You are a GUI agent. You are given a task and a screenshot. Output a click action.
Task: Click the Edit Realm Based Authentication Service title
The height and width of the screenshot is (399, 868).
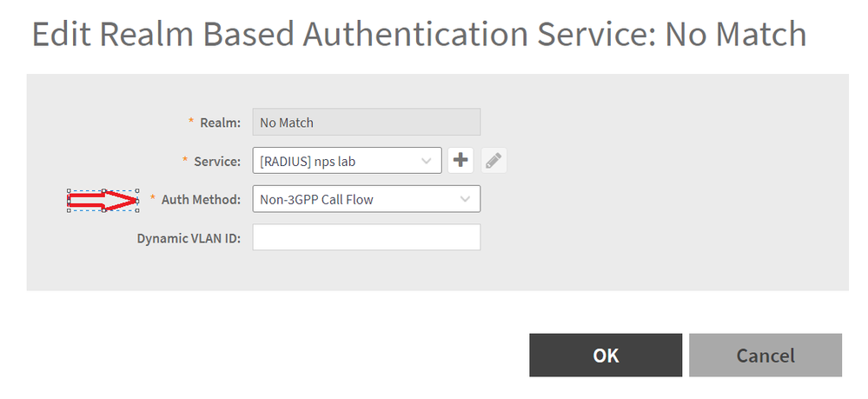pos(419,33)
